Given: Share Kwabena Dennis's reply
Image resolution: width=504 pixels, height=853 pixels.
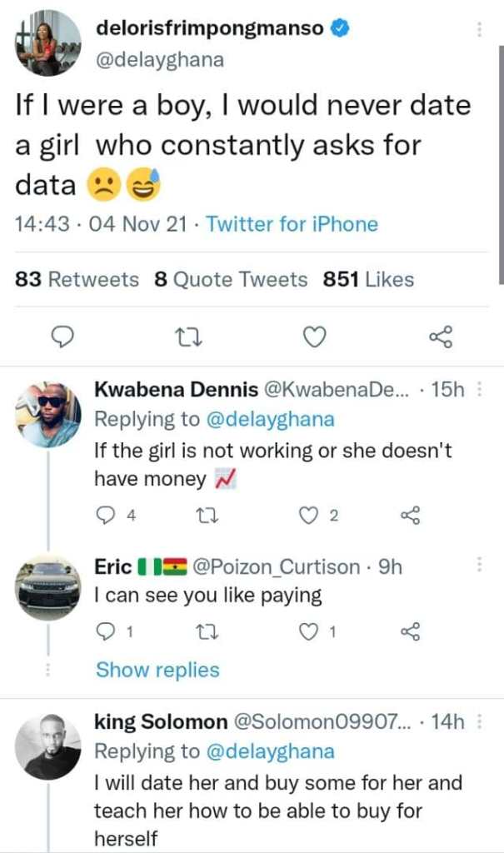Looking at the screenshot, I should [411, 516].
